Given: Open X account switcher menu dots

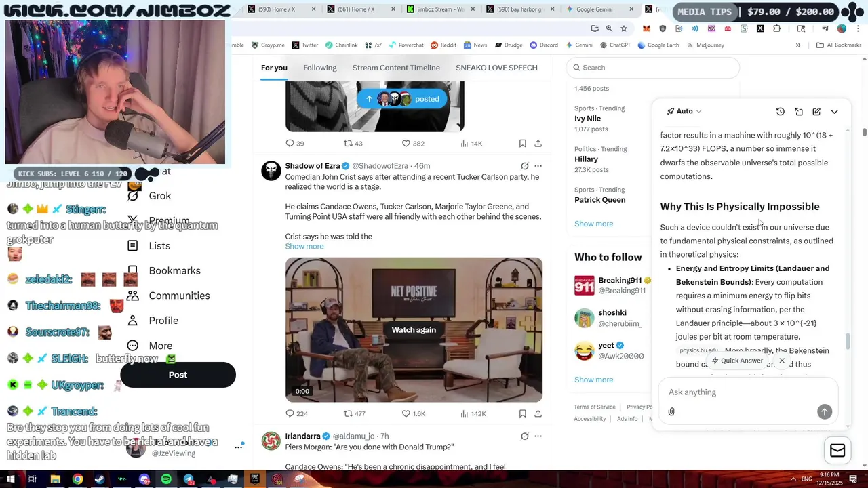Looking at the screenshot, I should (239, 447).
